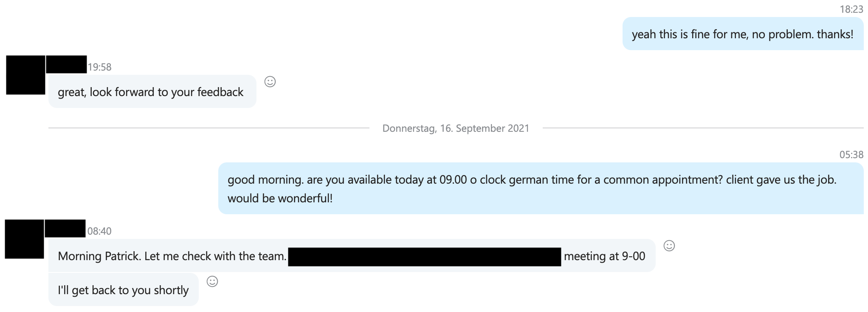Click the blacked-out text inside the Morning Patrick message
Screen dimensions: 868x312
[x=424, y=257]
